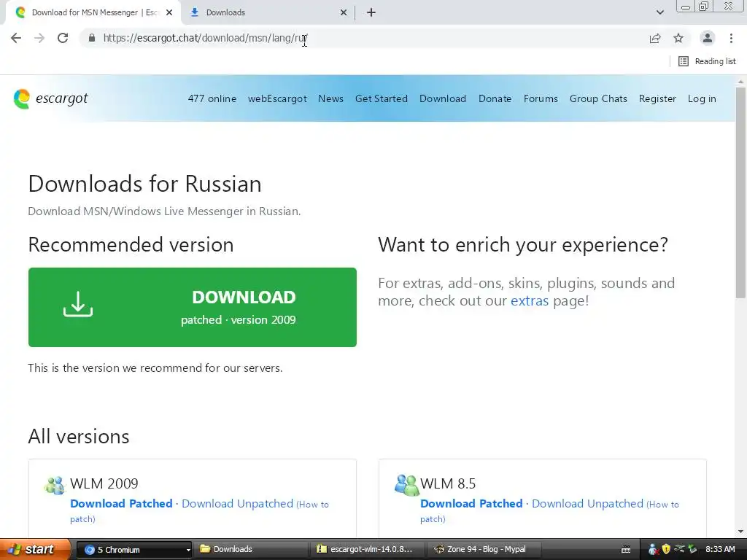Switch to the Downloads folder taskbar window
Image resolution: width=747 pixels, height=560 pixels.
(252, 550)
